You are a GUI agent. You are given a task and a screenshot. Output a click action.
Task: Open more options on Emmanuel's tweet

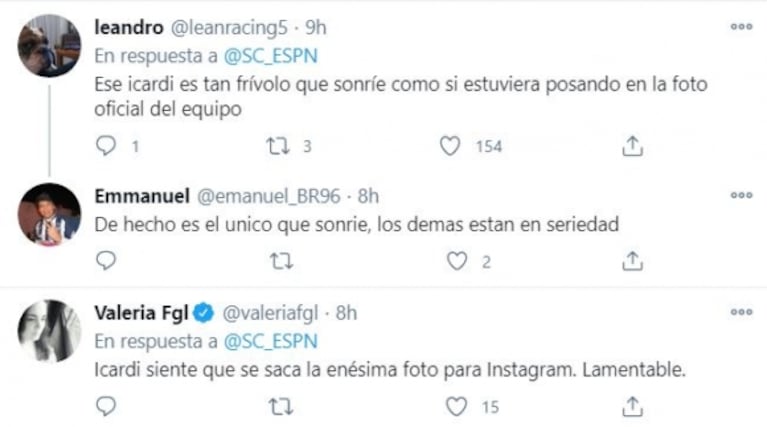(741, 195)
